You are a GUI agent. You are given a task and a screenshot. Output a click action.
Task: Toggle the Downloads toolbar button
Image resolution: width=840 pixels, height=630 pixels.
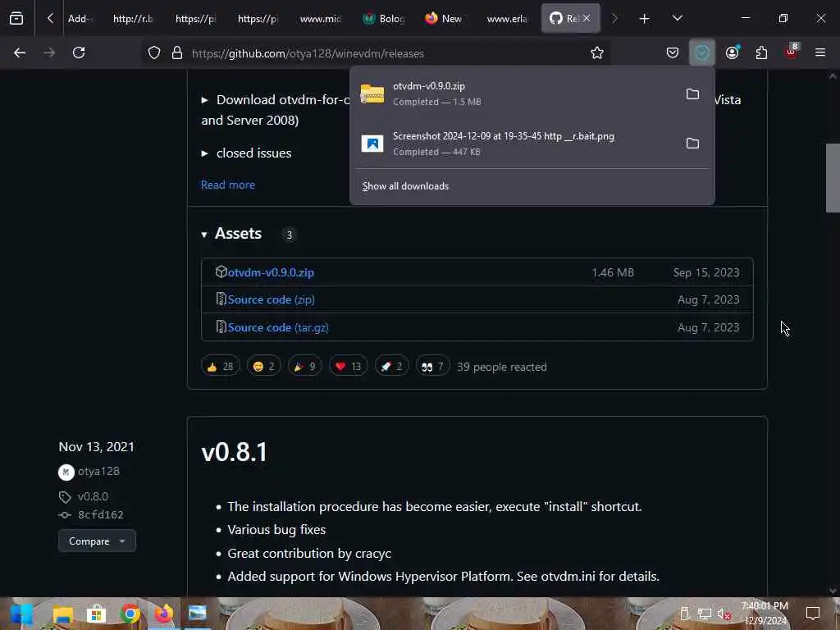pyautogui.click(x=702, y=52)
